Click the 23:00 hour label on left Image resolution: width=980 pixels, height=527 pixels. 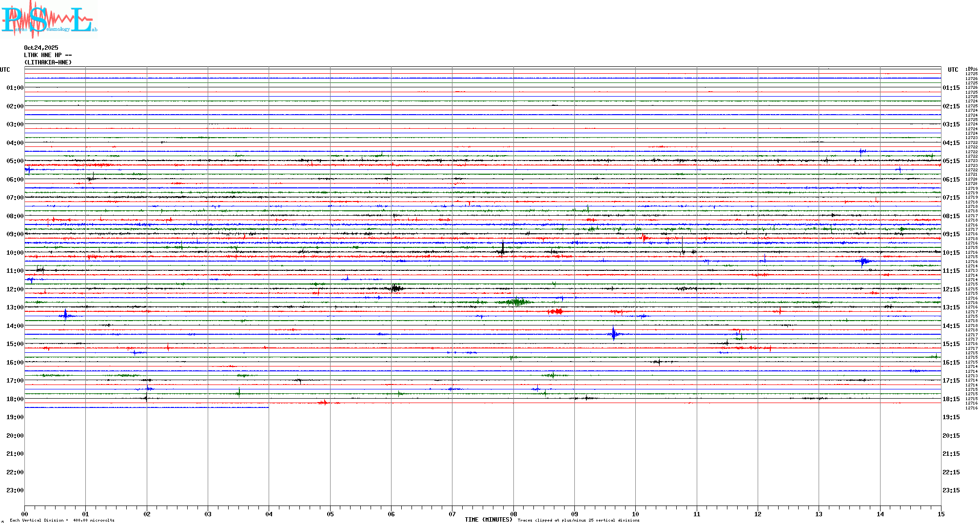click(15, 490)
